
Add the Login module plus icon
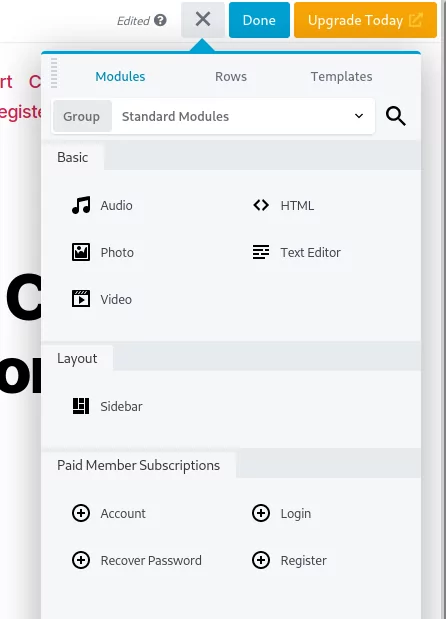261,513
